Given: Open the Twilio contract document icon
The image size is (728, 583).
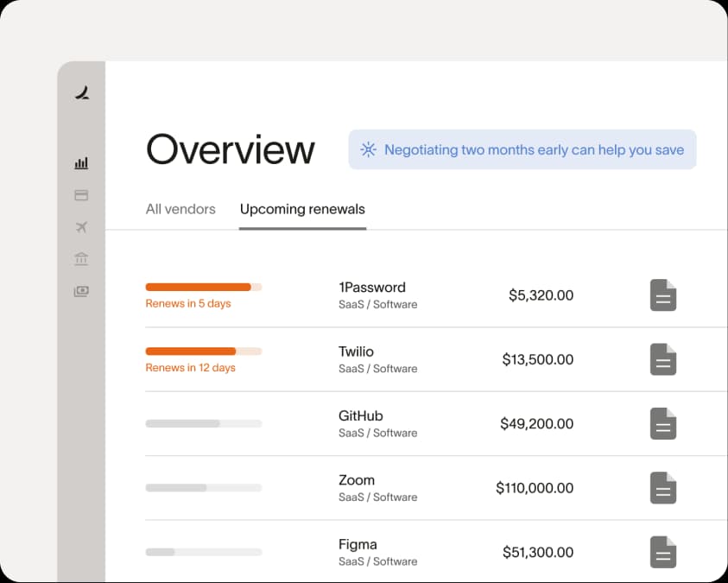Looking at the screenshot, I should click(x=662, y=359).
